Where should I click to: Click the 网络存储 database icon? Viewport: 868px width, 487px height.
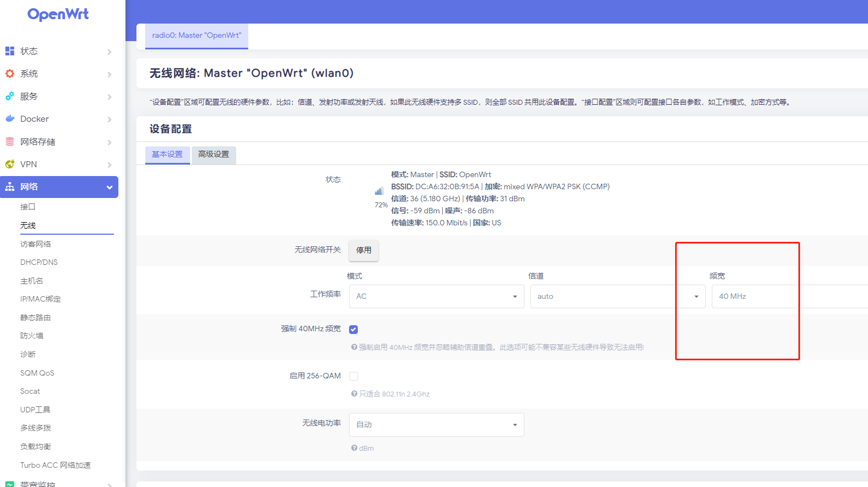[x=10, y=141]
